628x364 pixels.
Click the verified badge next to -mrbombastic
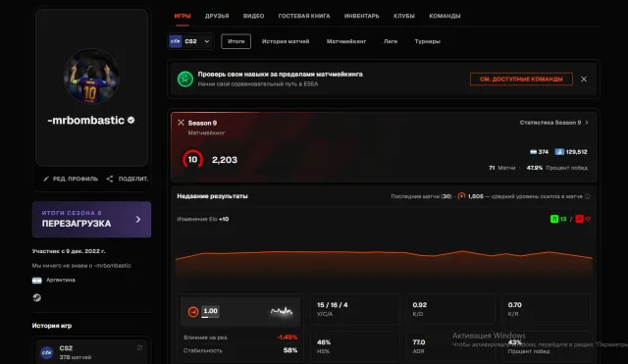(131, 120)
